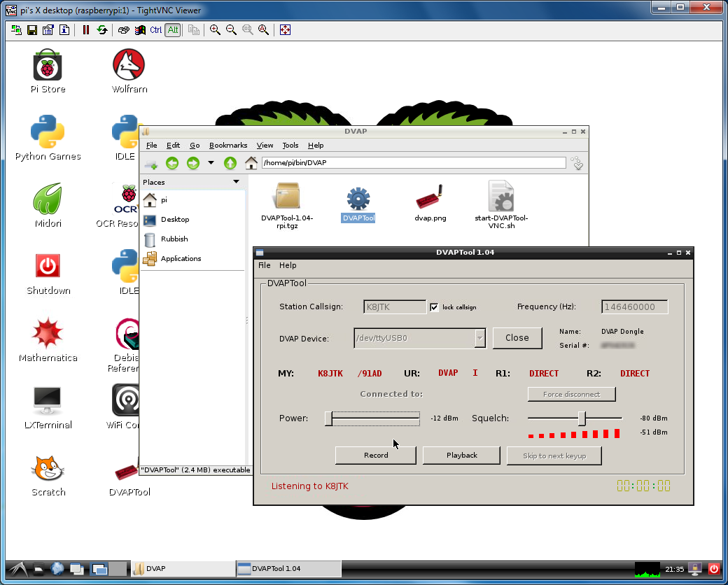Click Skip to next keyup button
728x585 pixels.
tap(554, 456)
